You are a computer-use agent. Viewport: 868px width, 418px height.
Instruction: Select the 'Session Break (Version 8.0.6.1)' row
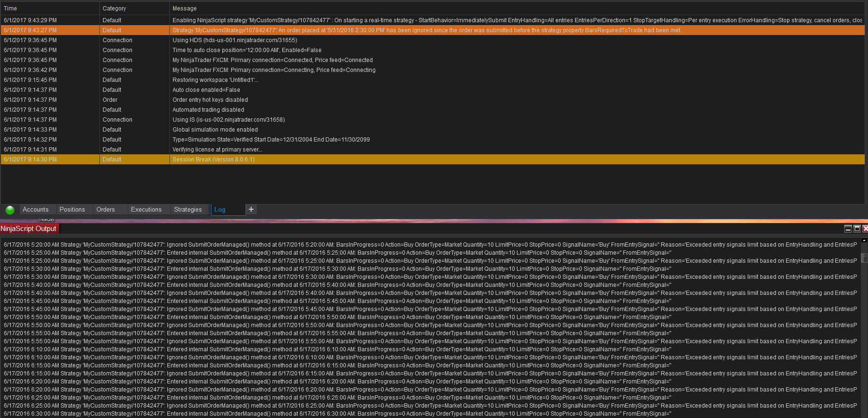click(x=433, y=160)
